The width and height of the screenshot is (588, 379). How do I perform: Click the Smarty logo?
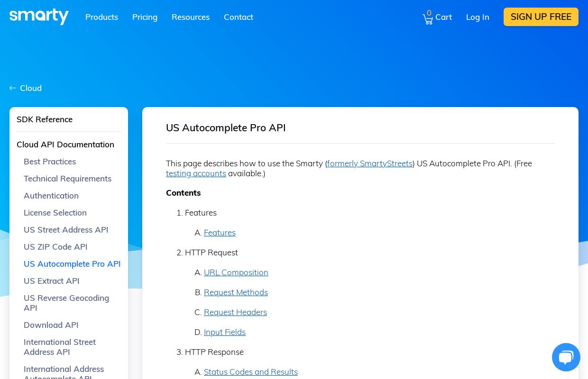click(39, 17)
